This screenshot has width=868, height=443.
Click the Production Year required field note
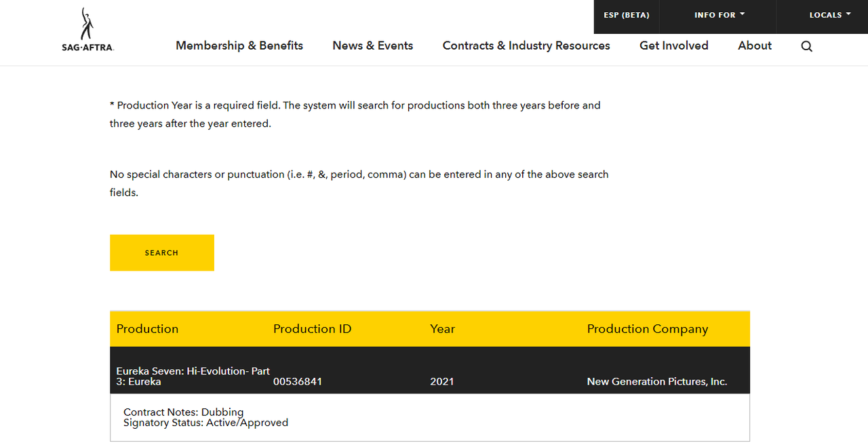point(355,115)
